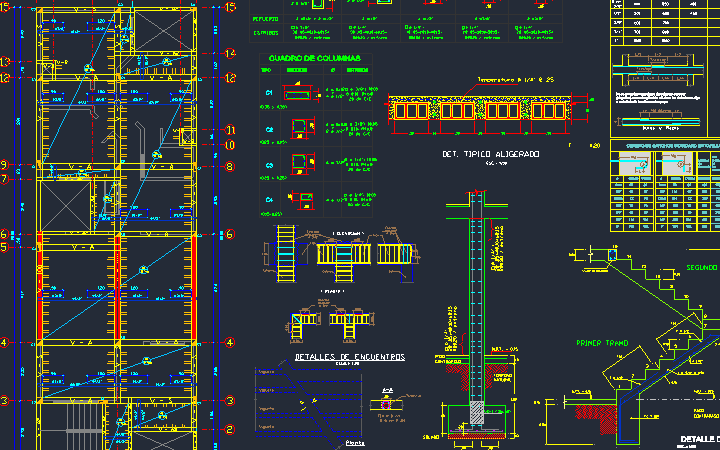The height and width of the screenshot is (450, 720).
Task: Select the SEGUNDO stair label
Action: (702, 267)
